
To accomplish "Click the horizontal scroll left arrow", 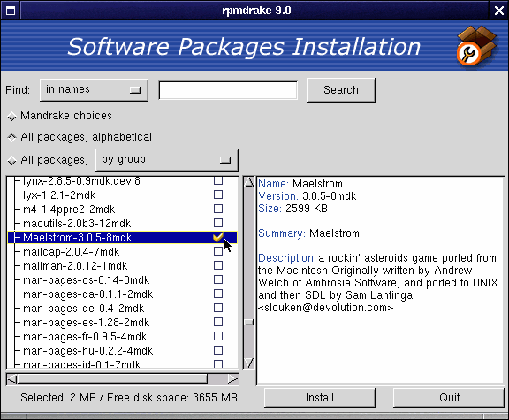I will point(12,379).
